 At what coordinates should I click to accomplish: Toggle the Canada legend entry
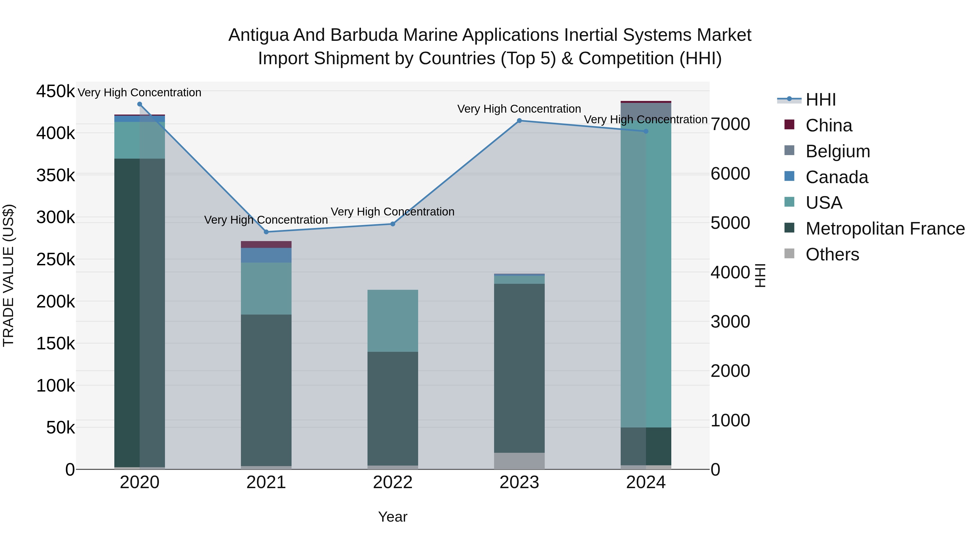(826, 177)
